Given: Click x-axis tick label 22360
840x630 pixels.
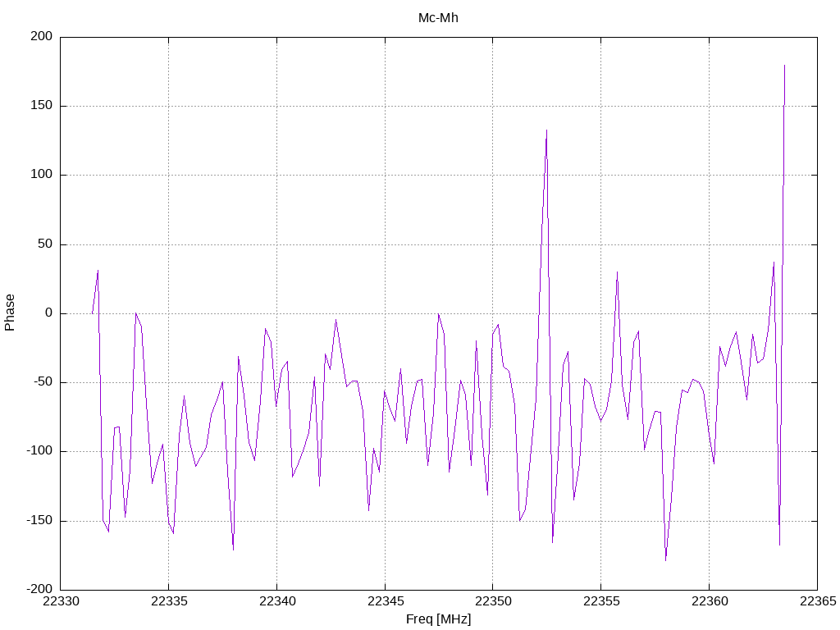Looking at the screenshot, I should tap(710, 601).
